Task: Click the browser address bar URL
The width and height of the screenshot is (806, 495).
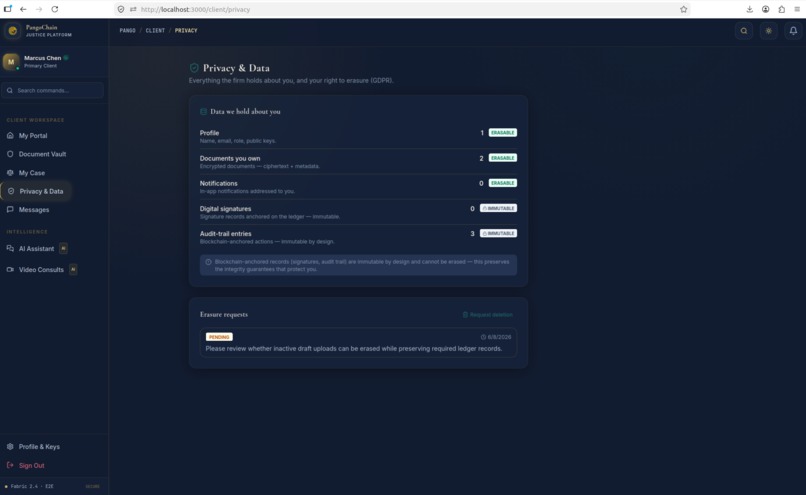Action: tap(195, 9)
